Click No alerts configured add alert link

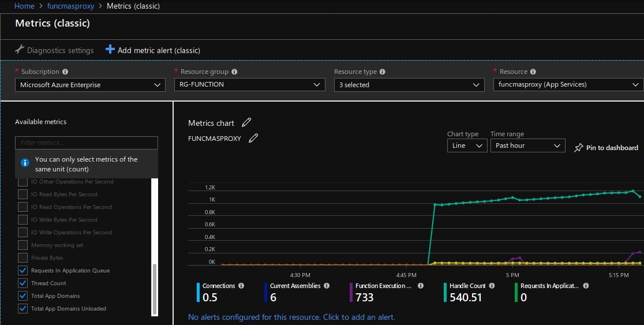tap(291, 317)
